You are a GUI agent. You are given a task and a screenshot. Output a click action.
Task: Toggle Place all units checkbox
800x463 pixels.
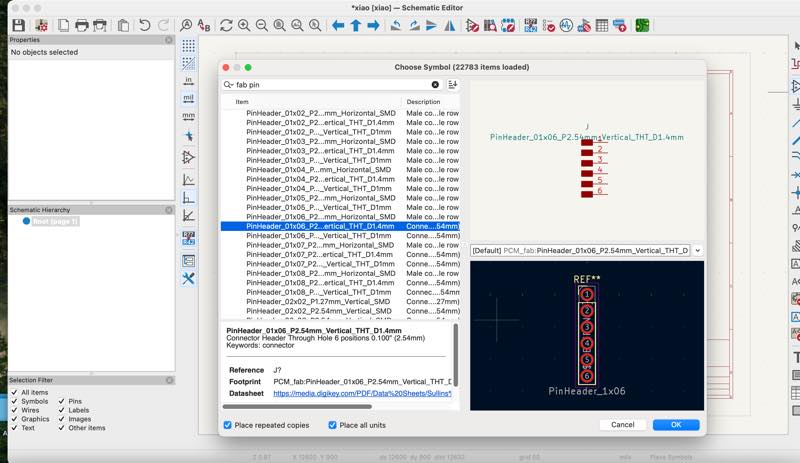point(332,425)
